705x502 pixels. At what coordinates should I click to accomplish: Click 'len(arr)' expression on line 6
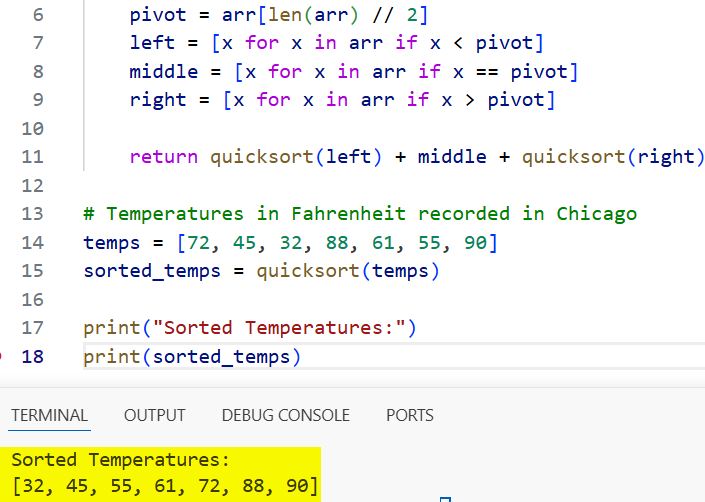point(313,15)
